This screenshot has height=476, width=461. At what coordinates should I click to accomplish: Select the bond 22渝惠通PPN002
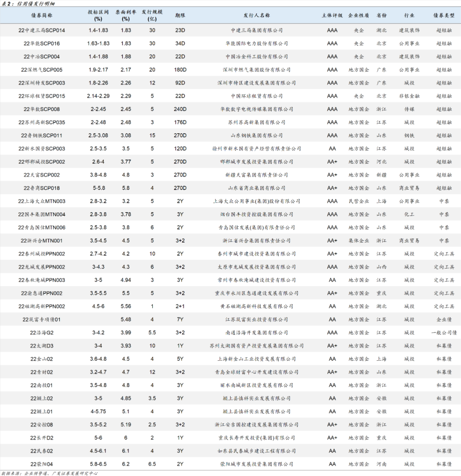(x=41, y=293)
